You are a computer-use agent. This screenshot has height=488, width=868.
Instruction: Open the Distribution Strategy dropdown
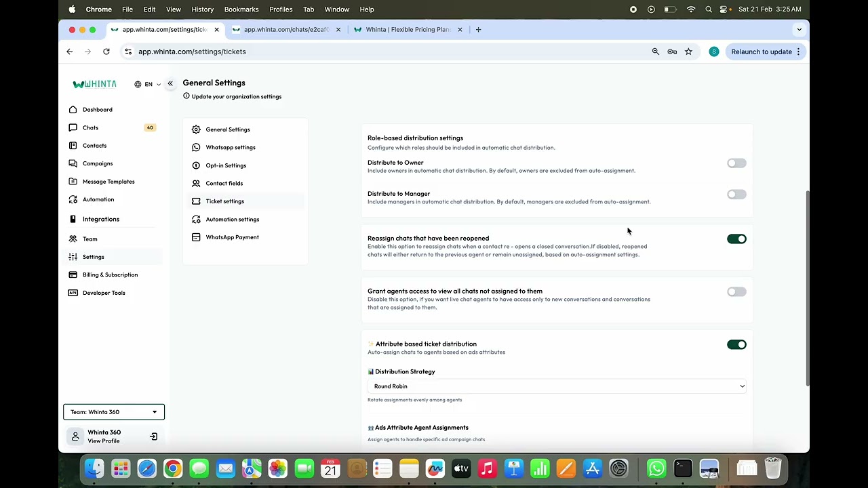coord(557,386)
